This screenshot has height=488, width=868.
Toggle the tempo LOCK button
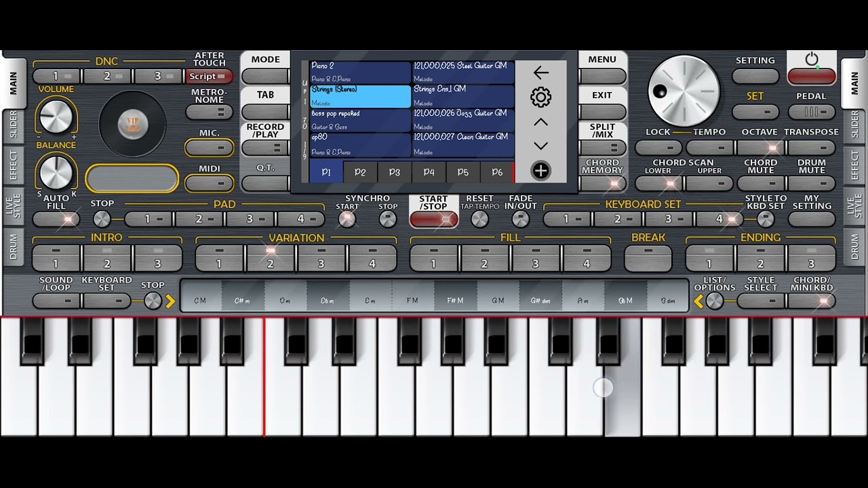coord(658,148)
